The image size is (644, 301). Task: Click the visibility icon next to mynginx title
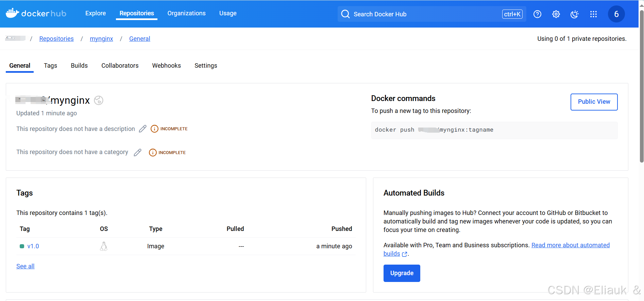click(x=99, y=100)
